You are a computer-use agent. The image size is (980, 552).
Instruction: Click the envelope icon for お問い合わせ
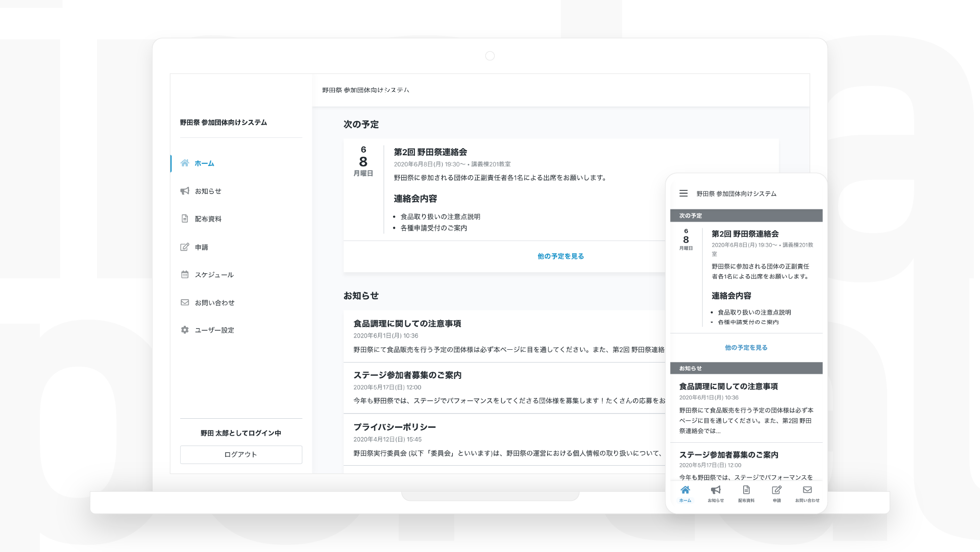(x=185, y=302)
